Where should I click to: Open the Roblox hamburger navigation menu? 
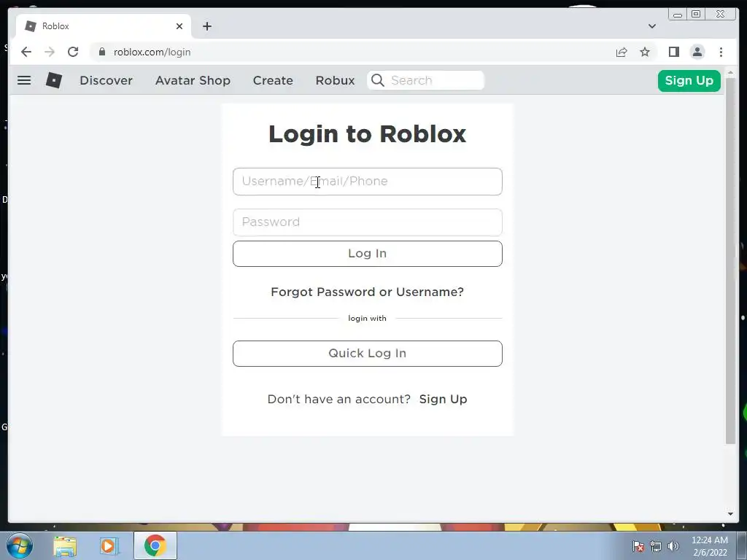[x=24, y=80]
